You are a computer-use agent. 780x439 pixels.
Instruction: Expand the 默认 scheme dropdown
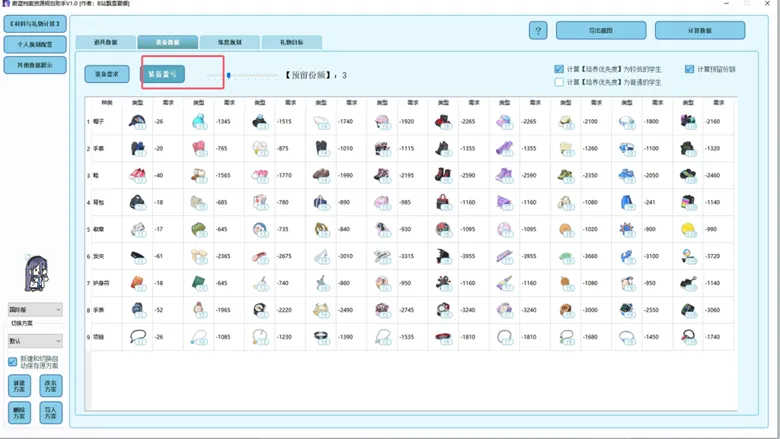pos(35,341)
